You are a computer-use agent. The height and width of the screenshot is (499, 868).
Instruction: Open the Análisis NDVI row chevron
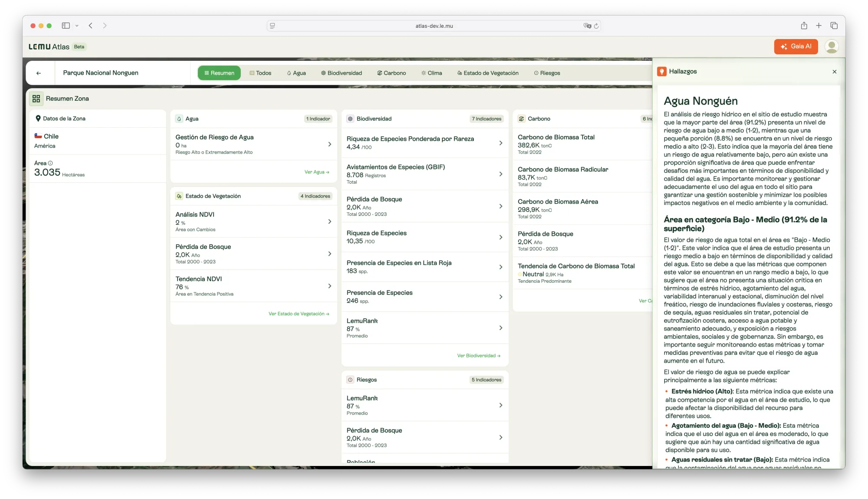click(329, 221)
